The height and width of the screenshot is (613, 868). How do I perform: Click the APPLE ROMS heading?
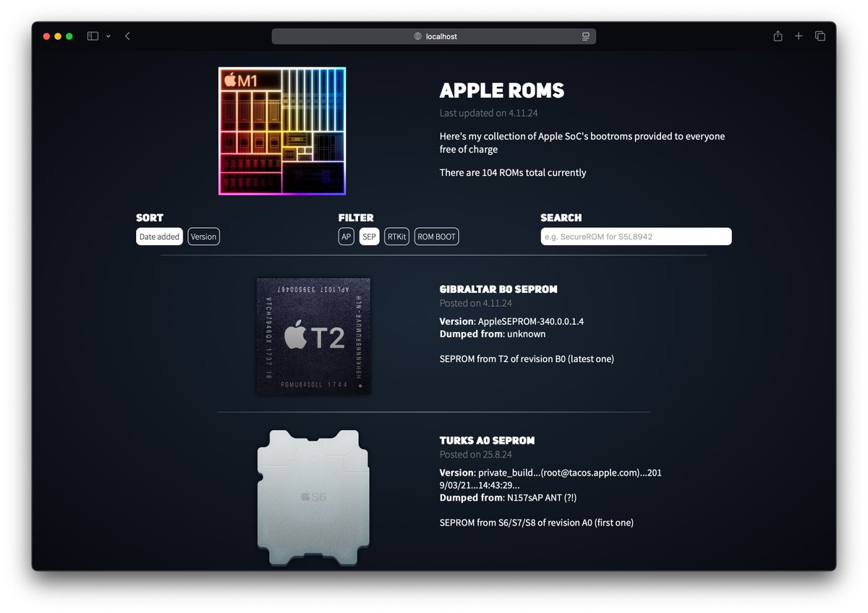(502, 90)
